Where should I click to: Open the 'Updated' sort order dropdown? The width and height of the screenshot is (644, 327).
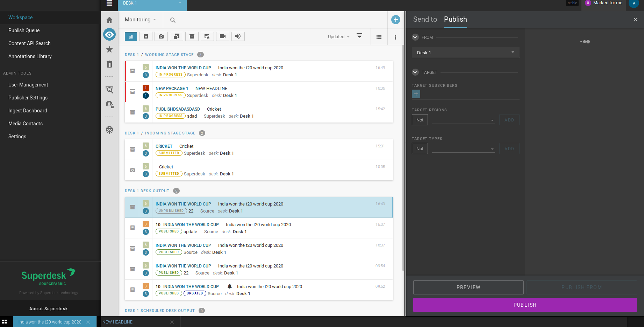pos(338,36)
